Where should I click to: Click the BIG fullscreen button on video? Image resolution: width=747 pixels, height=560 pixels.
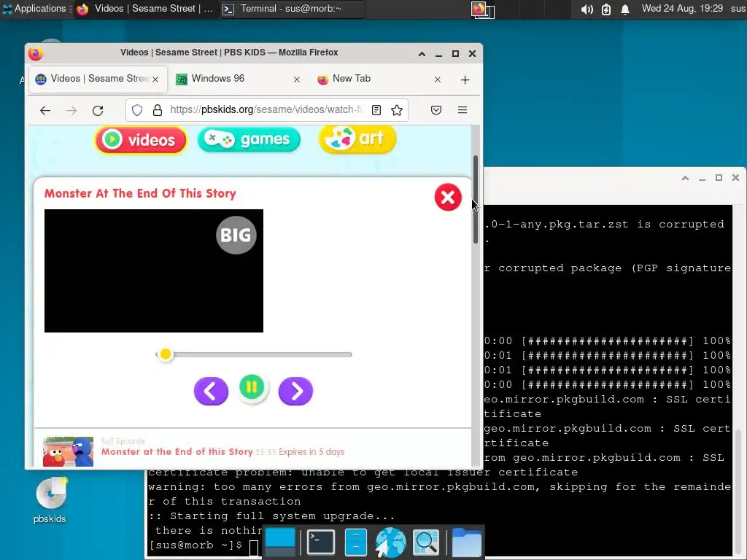click(x=236, y=235)
